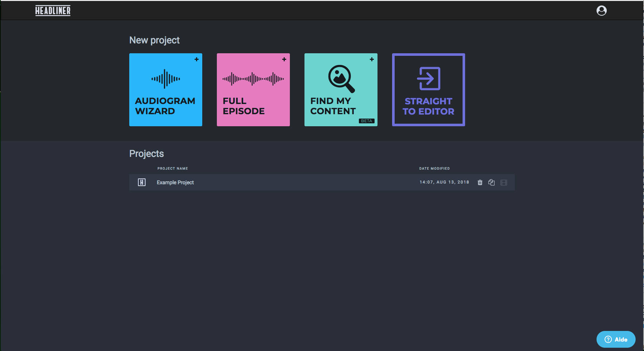Viewport: 644px width, 351px height.
Task: Click the Full Episode long waveform icon
Action: click(x=253, y=79)
